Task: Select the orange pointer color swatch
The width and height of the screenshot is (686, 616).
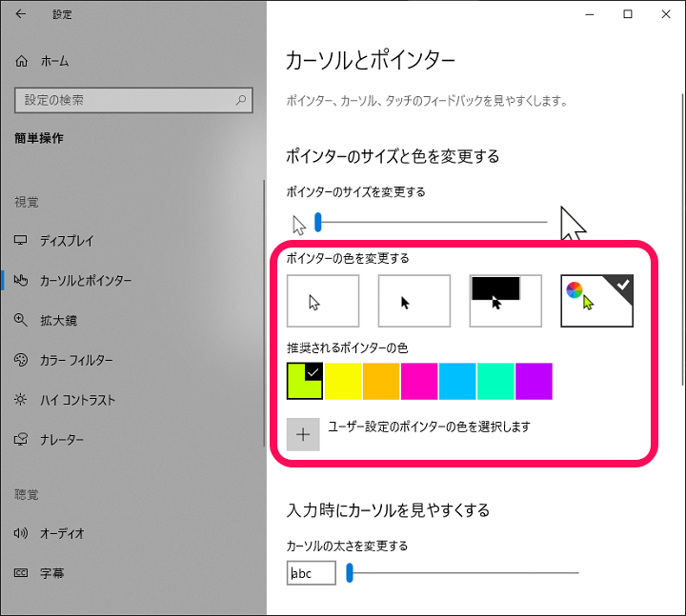Action: pos(381,381)
